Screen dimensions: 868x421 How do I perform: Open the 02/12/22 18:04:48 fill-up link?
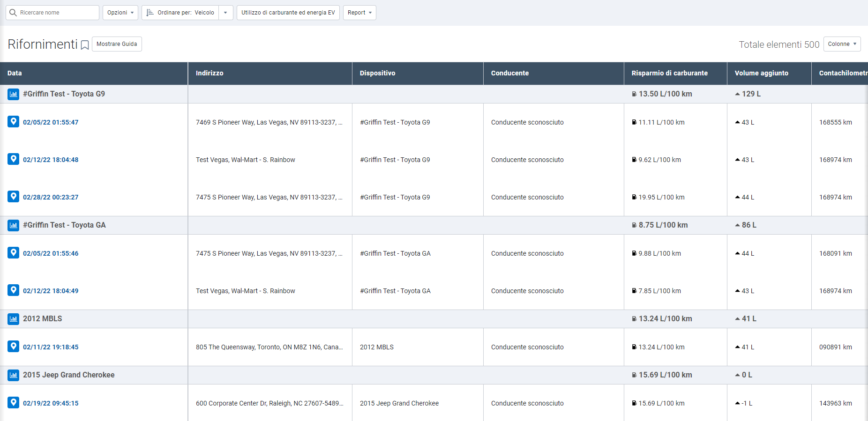click(x=51, y=160)
